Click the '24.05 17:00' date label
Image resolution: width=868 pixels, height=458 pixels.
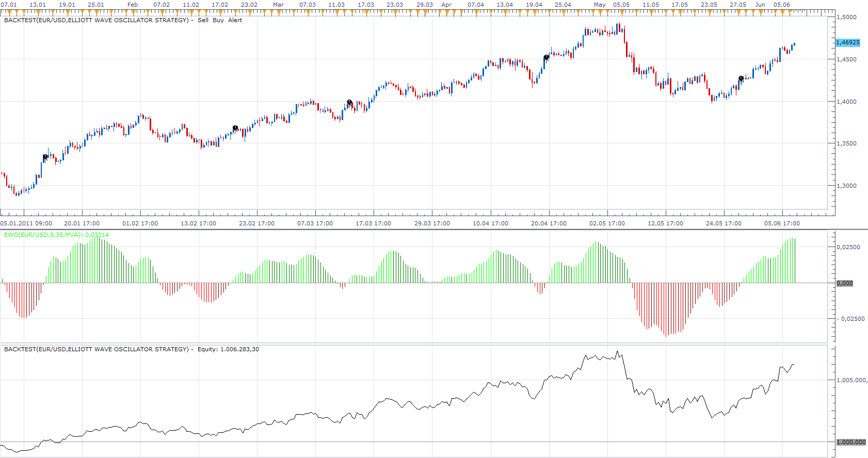pyautogui.click(x=724, y=223)
